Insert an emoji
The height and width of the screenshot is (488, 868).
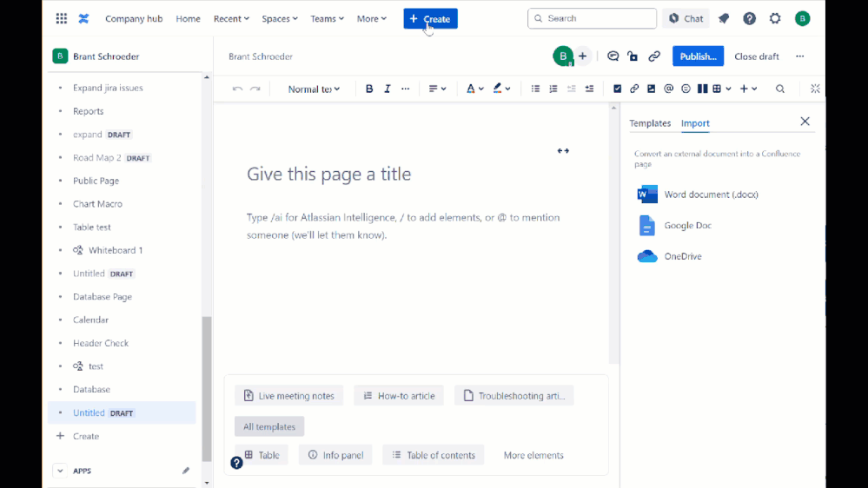[686, 89]
